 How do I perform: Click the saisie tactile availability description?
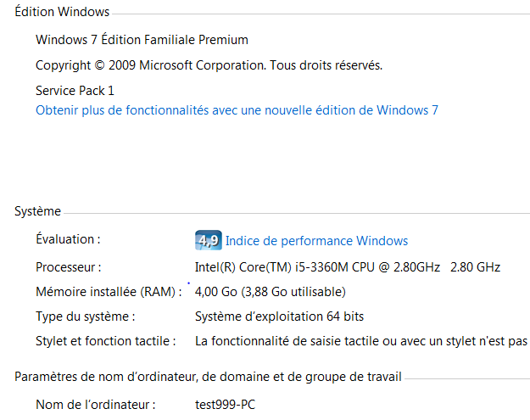[x=361, y=341]
